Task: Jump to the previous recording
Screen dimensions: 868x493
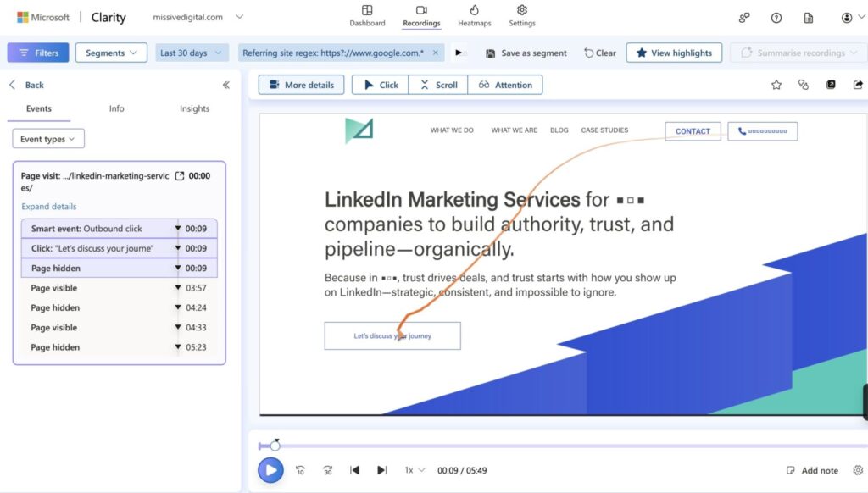Action: click(x=355, y=470)
